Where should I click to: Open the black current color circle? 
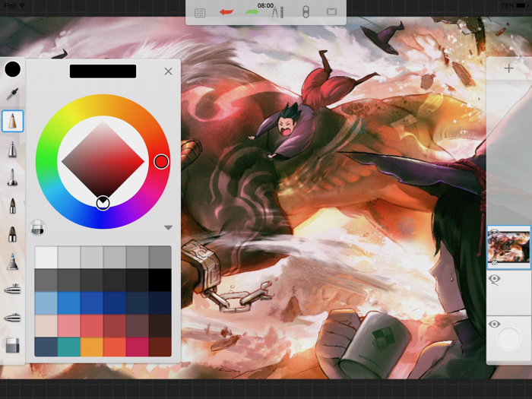[13, 69]
